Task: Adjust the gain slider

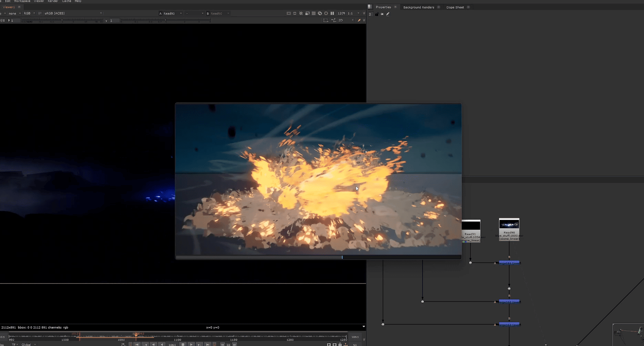Action: pyautogui.click(x=62, y=21)
